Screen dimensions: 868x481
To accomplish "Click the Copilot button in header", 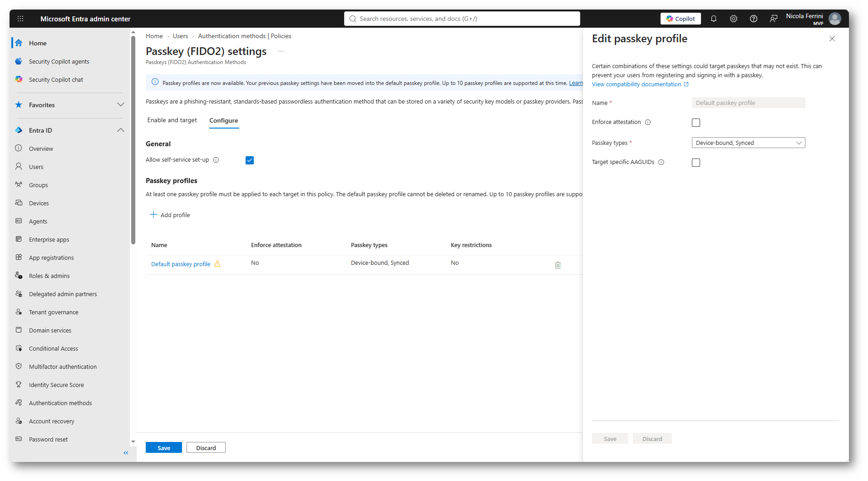I will (x=681, y=19).
